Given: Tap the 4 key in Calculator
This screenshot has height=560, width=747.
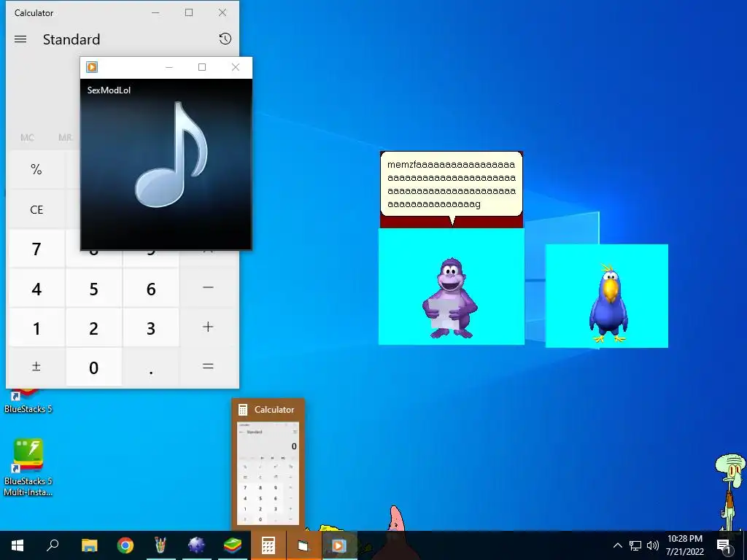Looking at the screenshot, I should 36,289.
